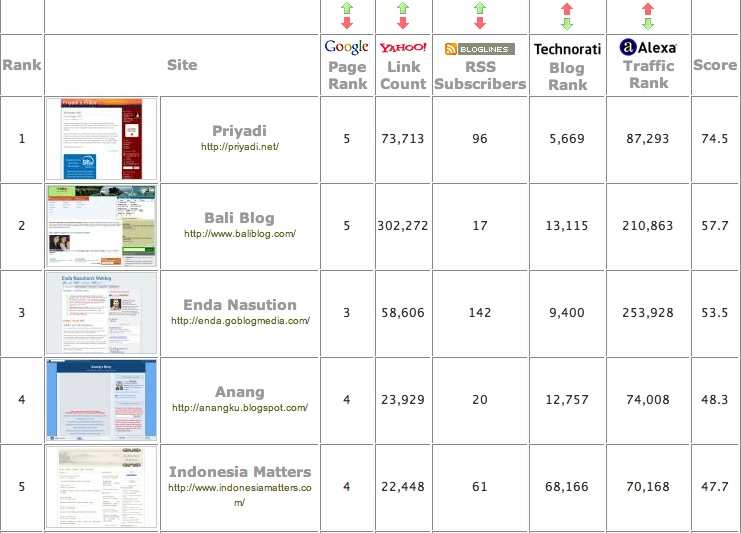Click the green up arrow above Bloglines
The image size is (741, 533).
pos(480,8)
